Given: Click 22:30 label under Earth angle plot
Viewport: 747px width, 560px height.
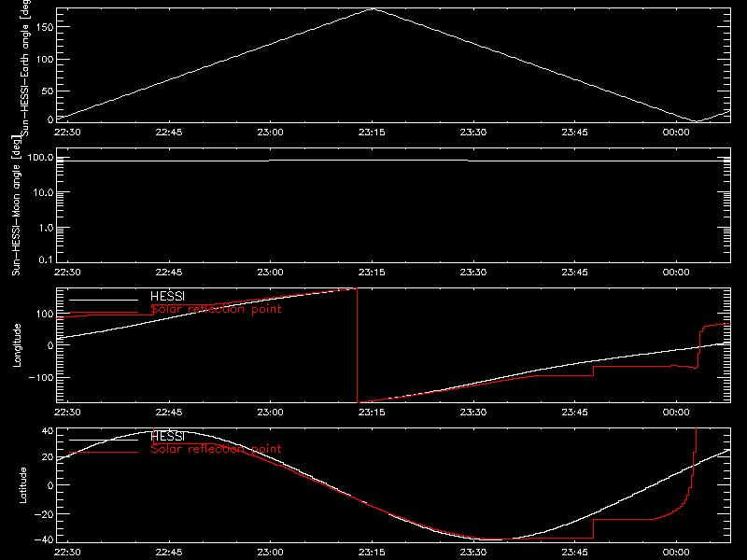Looking at the screenshot, I should point(67,133).
